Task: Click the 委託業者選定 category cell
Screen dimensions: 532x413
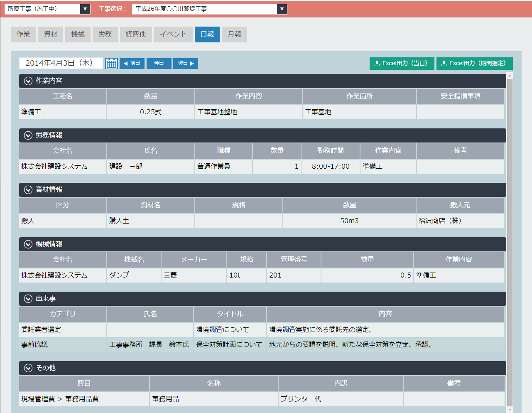Action: pos(63,330)
